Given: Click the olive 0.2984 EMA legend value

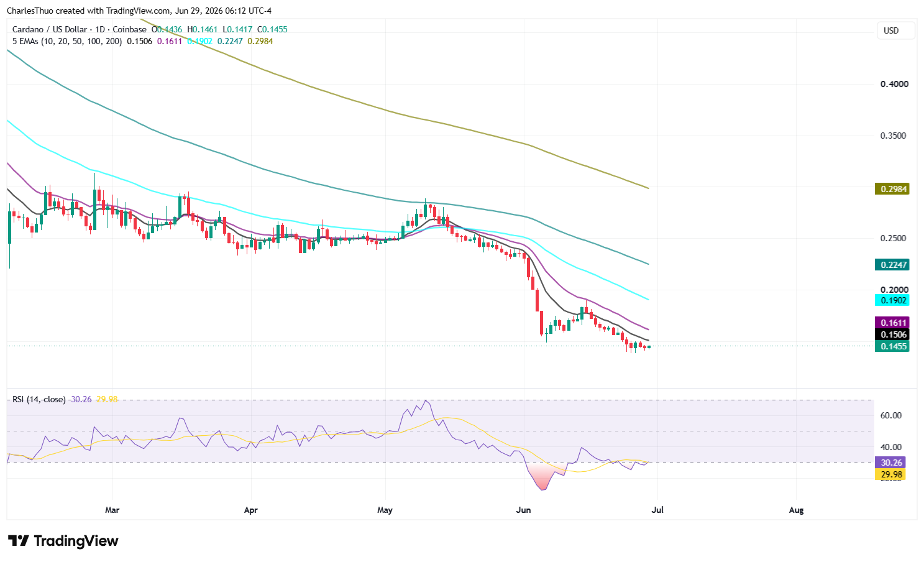Looking at the screenshot, I should (x=260, y=41).
